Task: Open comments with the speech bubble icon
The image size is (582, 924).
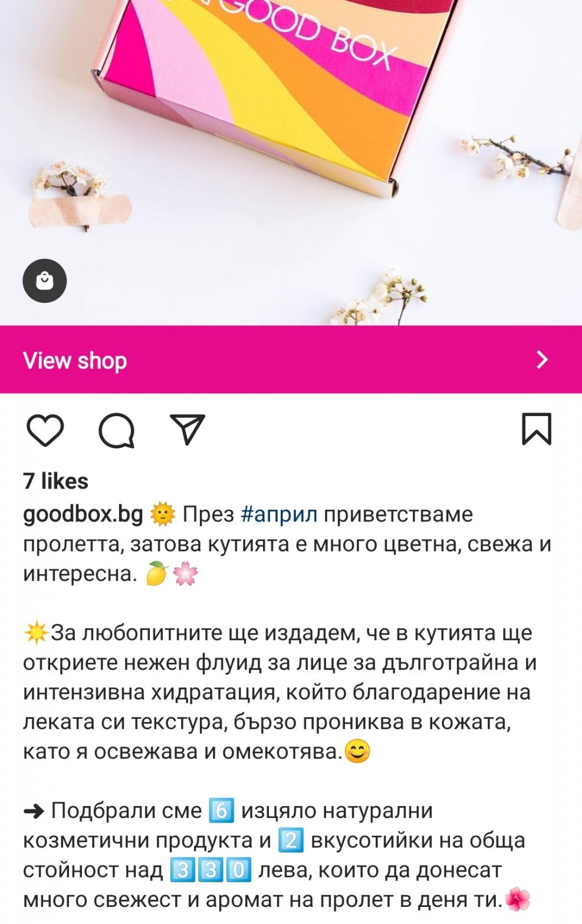Action: pos(116,430)
